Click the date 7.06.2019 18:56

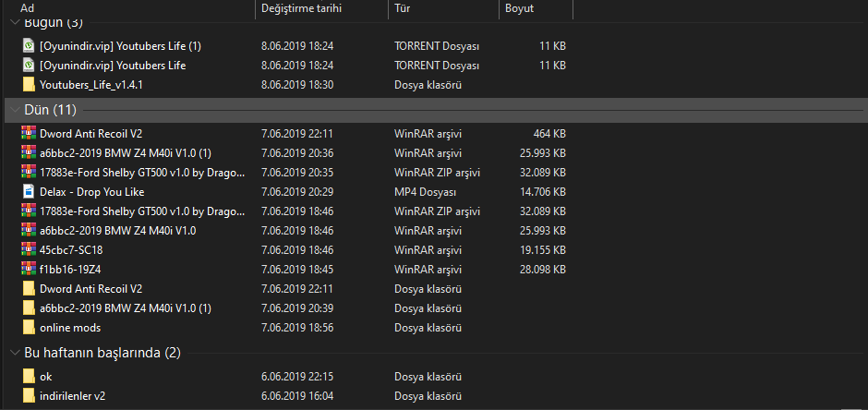(x=297, y=328)
